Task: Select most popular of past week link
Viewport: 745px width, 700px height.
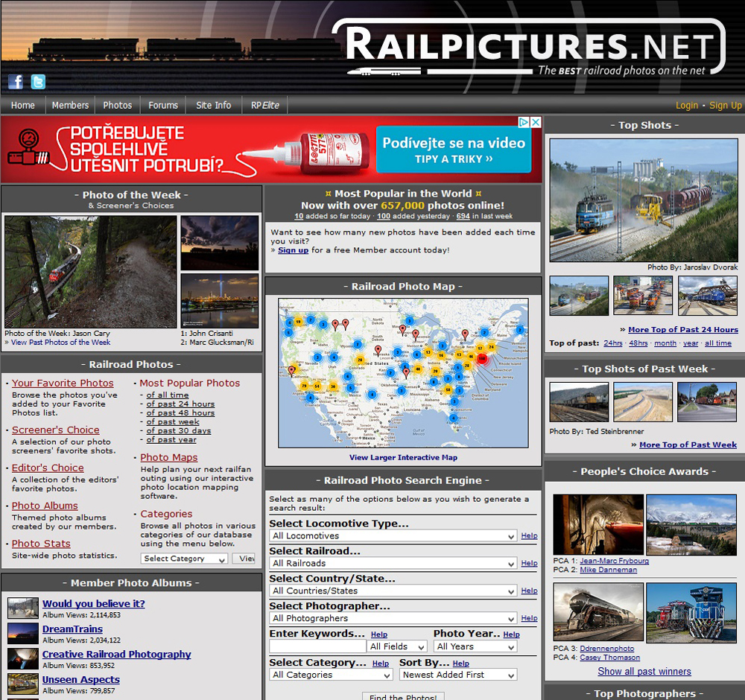Action: [x=173, y=421]
